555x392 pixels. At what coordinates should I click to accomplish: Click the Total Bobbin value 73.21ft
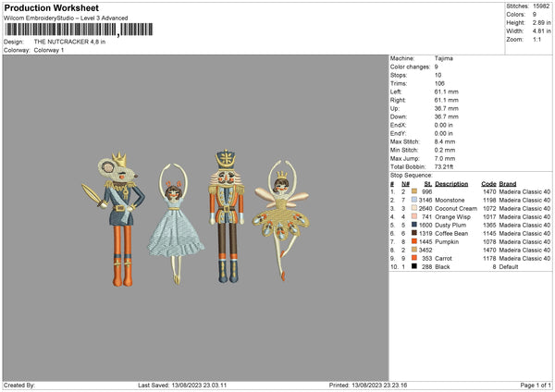[444, 166]
